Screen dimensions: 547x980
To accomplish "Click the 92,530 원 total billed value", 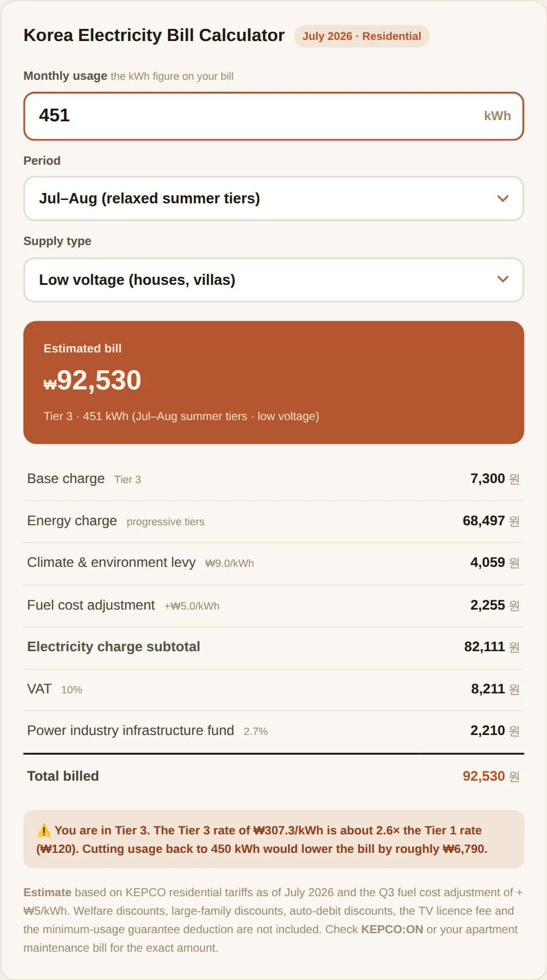I will coord(491,777).
